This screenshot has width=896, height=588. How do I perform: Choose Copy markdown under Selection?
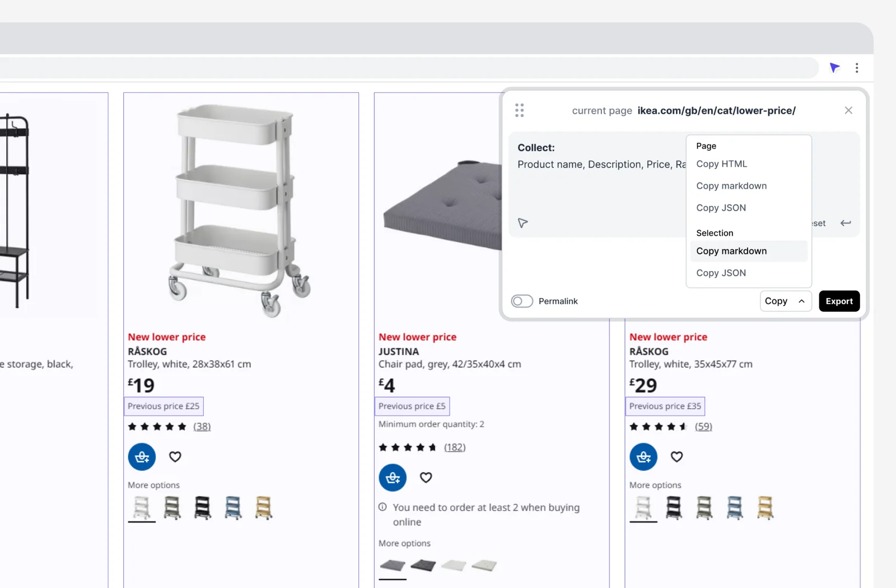tap(731, 251)
